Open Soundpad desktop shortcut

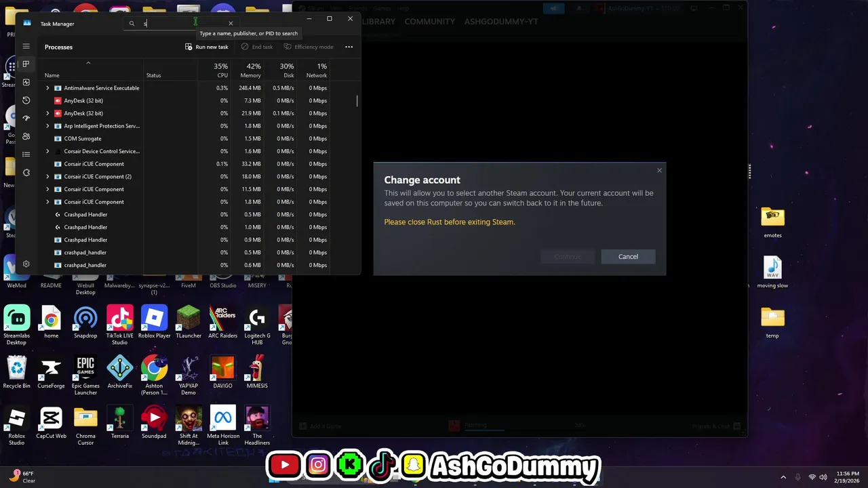(154, 422)
